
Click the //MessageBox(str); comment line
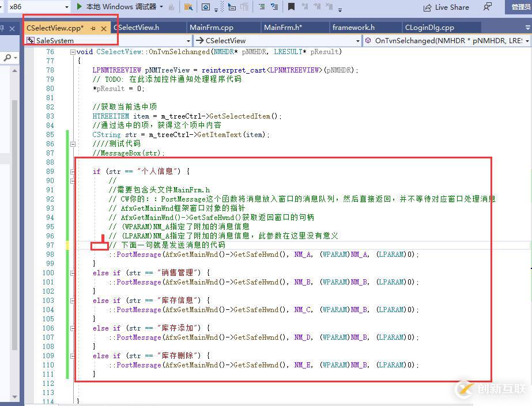[x=129, y=153]
